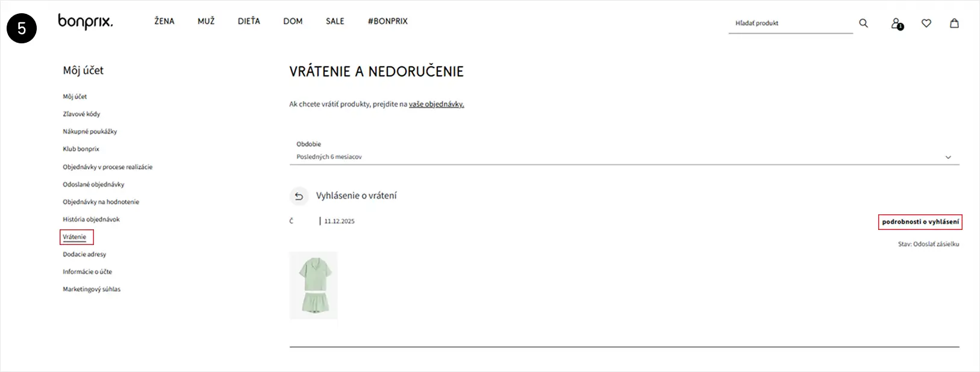Click the Hľadať produkt search field
The height and width of the screenshot is (372, 980).
point(789,23)
